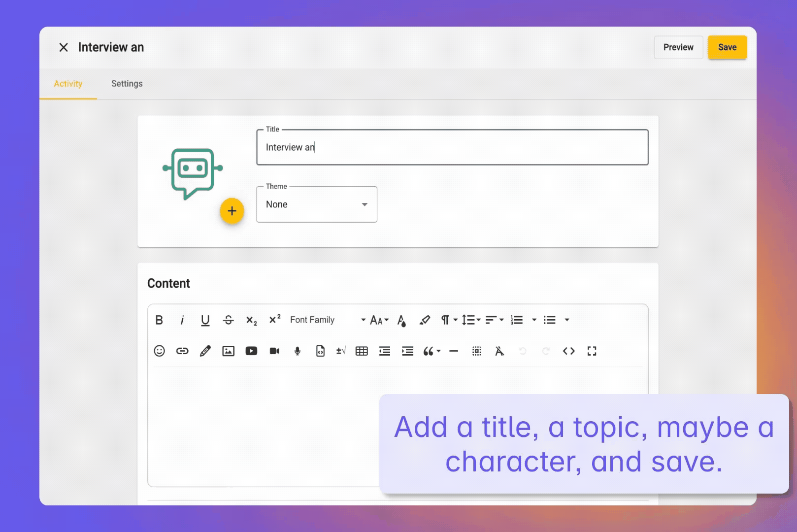The image size is (797, 532).
Task: Clear text formatting
Action: click(499, 351)
